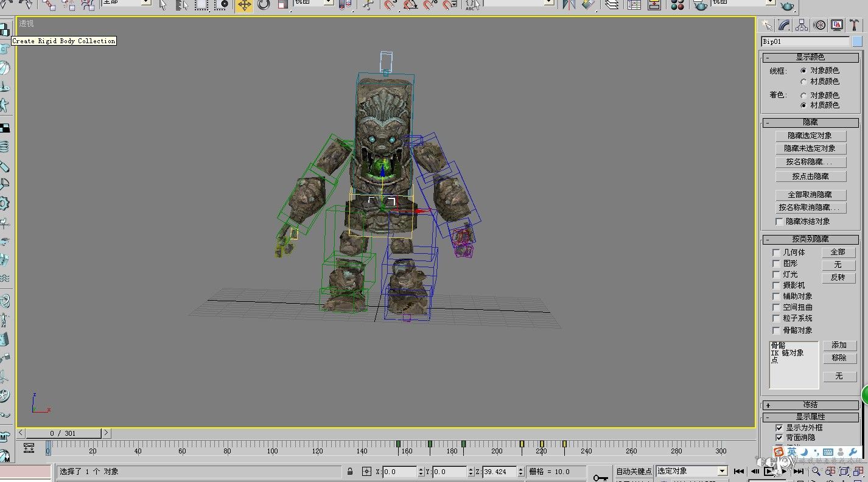Click the 反转 button

click(x=839, y=278)
